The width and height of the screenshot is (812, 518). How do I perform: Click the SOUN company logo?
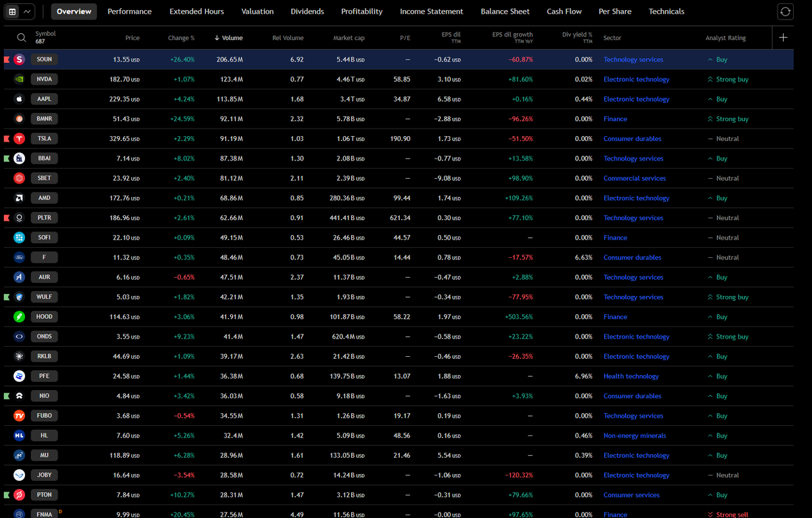(19, 60)
